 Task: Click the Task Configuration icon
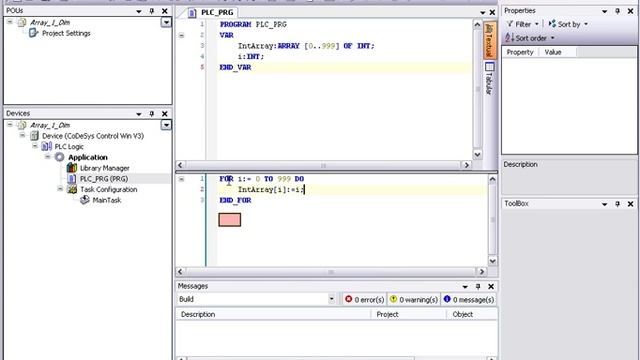pos(72,189)
